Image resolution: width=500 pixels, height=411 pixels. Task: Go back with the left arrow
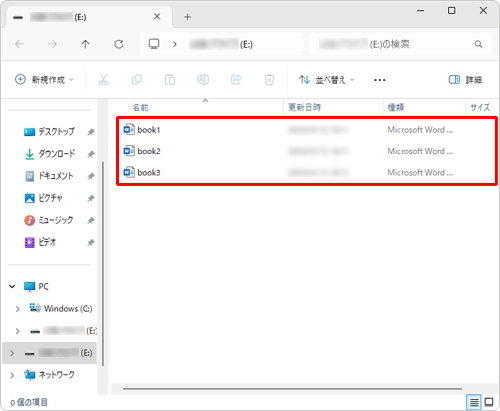(19, 44)
